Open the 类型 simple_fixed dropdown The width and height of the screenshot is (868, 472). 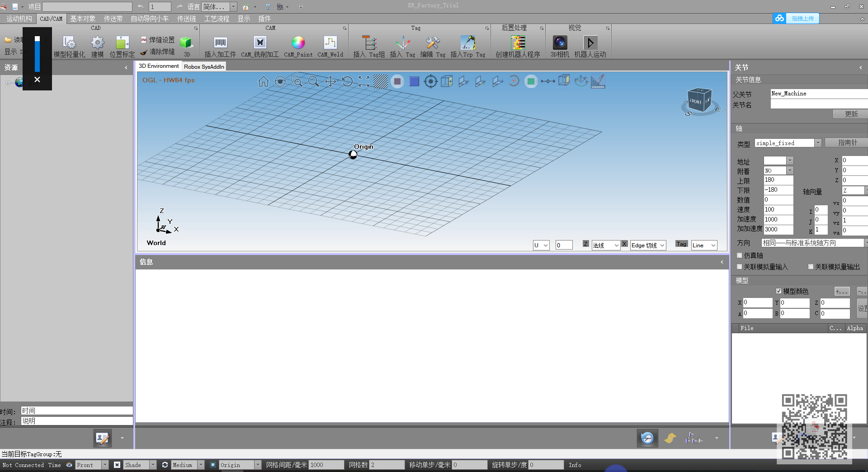(x=817, y=143)
